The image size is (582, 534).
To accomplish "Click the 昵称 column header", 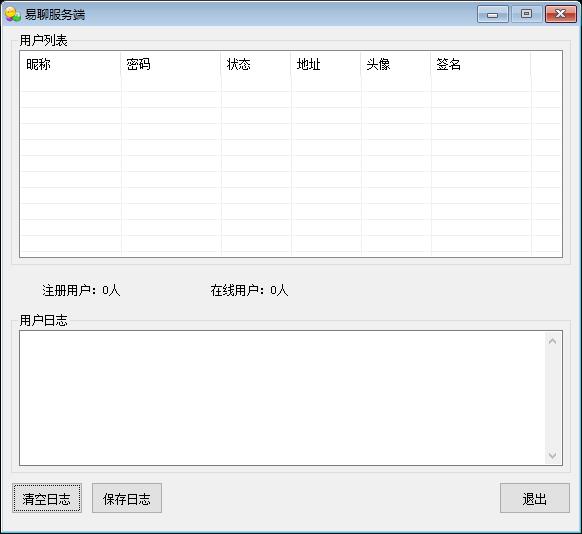I will point(71,64).
